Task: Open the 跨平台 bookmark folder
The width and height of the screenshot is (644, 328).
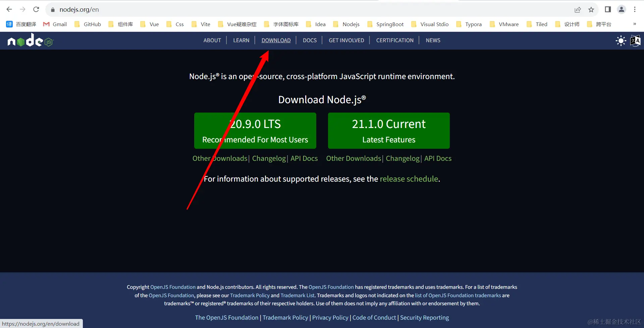Action: click(x=599, y=24)
